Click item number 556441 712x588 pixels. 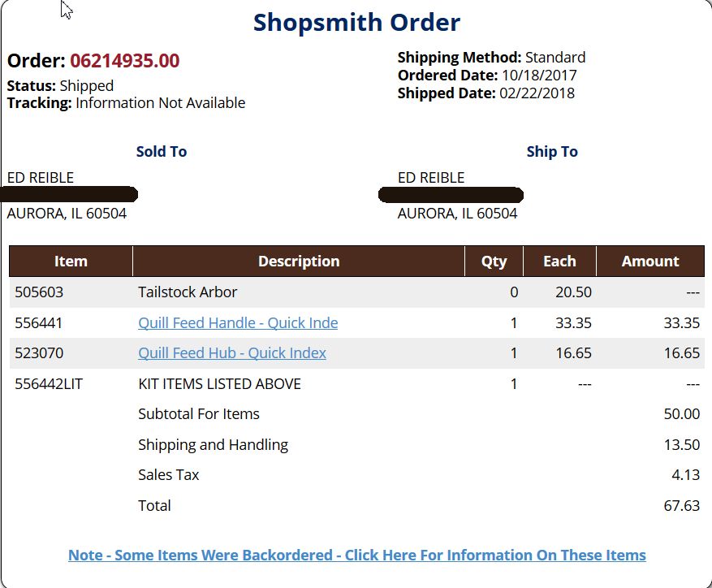coord(38,322)
